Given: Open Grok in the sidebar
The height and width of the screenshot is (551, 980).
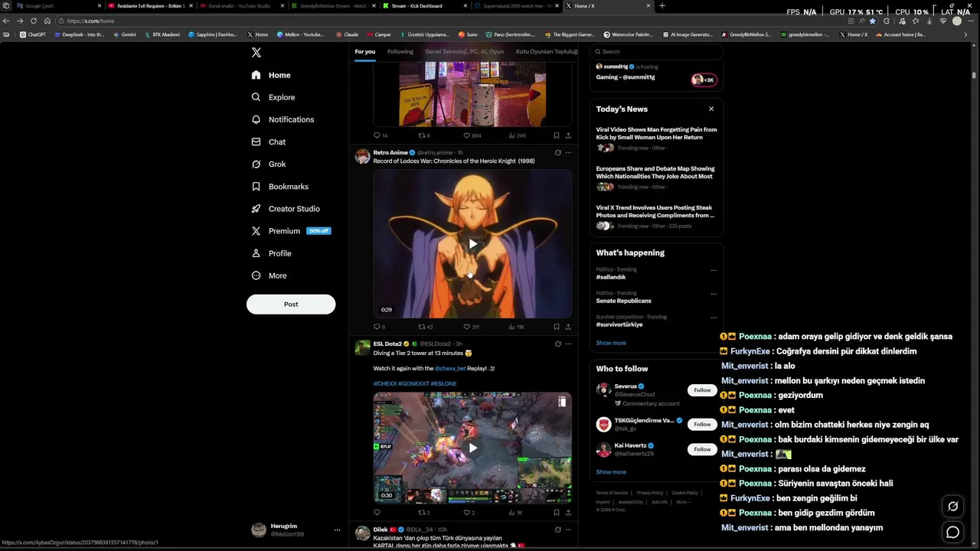Looking at the screenshot, I should [269, 164].
